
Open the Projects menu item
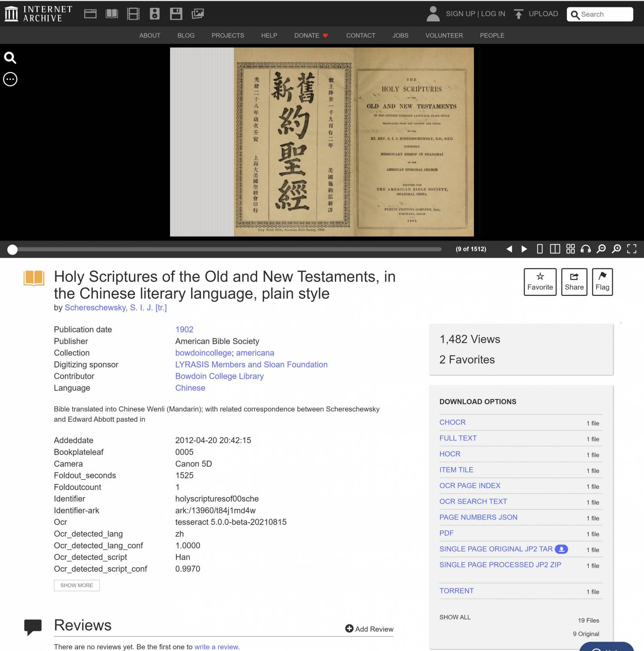[x=228, y=36]
